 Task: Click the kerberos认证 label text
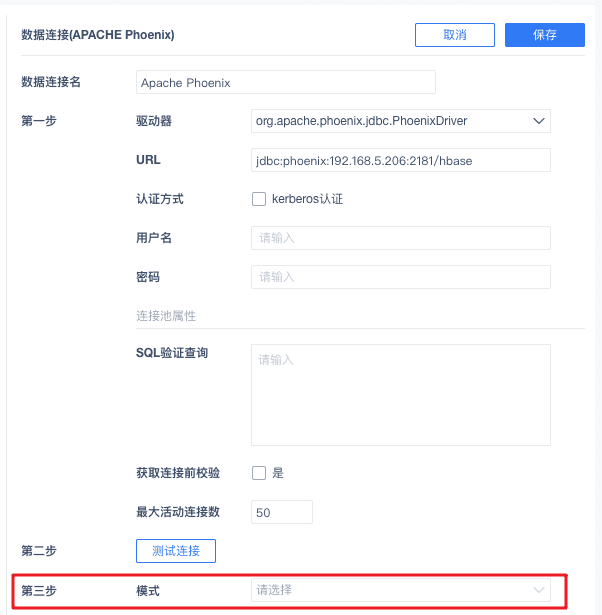[307, 199]
